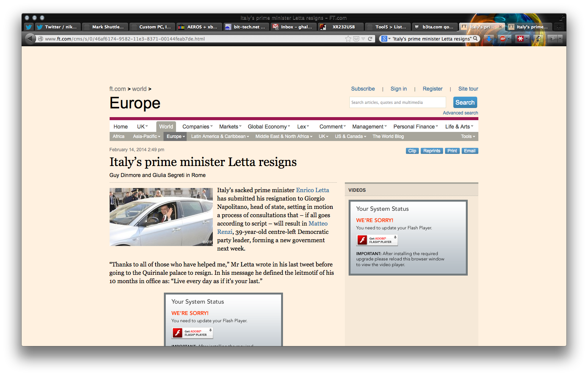588x376 pixels.
Task: Open the Asia-Pacific region dropdown
Action: coord(146,136)
